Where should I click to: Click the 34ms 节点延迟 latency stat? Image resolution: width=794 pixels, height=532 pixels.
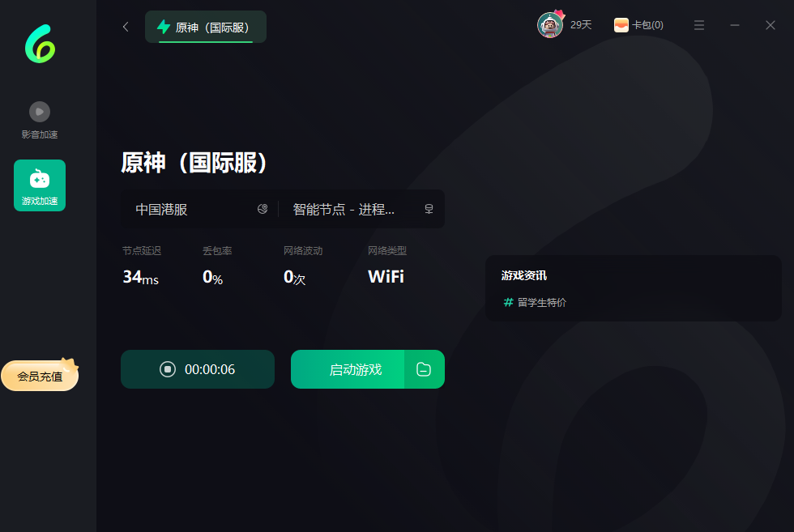click(140, 277)
